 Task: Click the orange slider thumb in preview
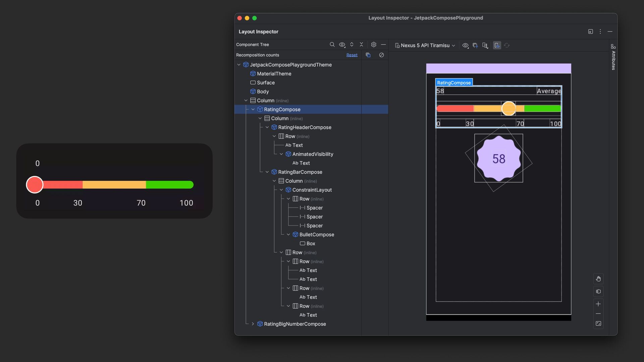(x=508, y=109)
